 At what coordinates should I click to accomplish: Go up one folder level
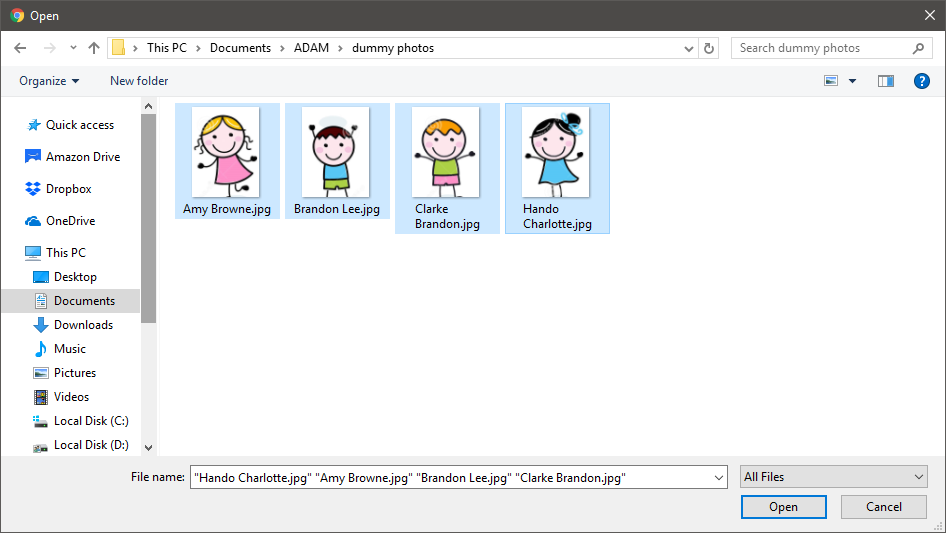94,48
